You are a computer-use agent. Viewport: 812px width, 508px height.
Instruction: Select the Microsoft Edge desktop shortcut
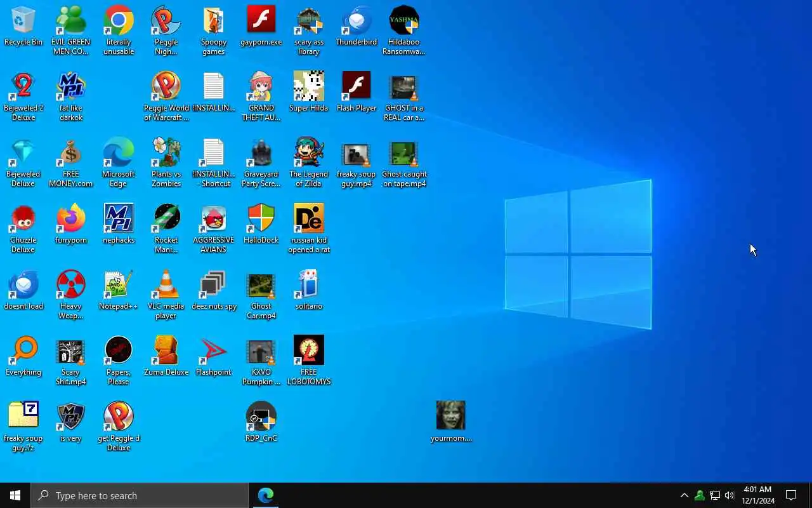point(119,153)
